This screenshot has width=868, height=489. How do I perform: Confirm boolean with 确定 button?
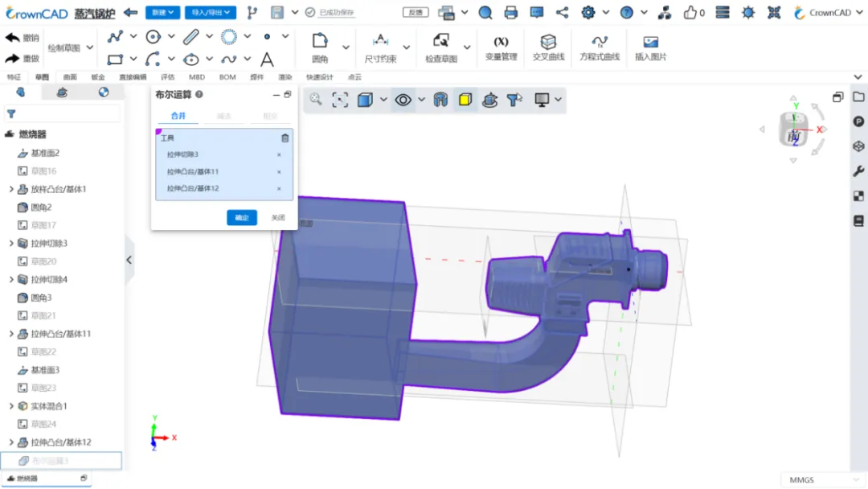pos(242,218)
